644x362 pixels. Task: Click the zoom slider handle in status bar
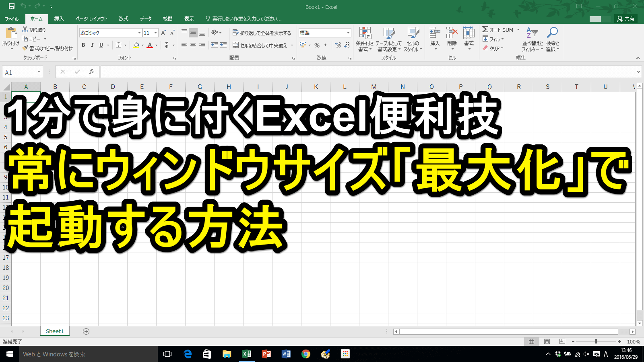pyautogui.click(x=596, y=341)
